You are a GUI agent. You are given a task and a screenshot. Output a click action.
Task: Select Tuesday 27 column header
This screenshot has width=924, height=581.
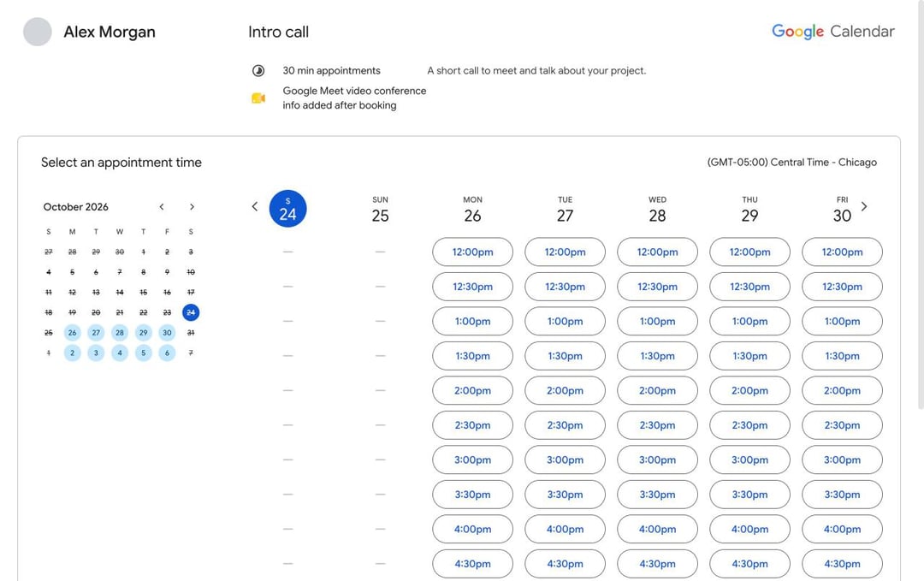click(566, 210)
